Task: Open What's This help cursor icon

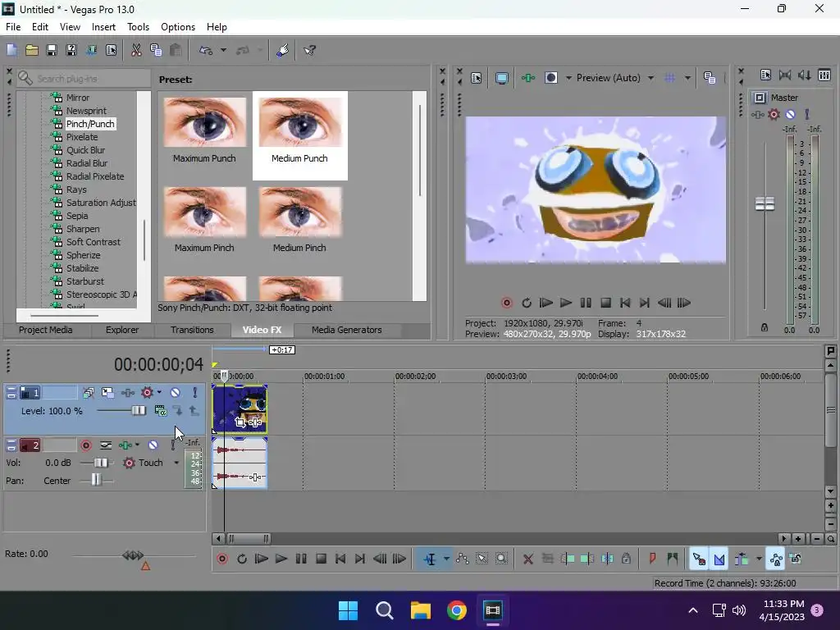Action: coord(309,50)
